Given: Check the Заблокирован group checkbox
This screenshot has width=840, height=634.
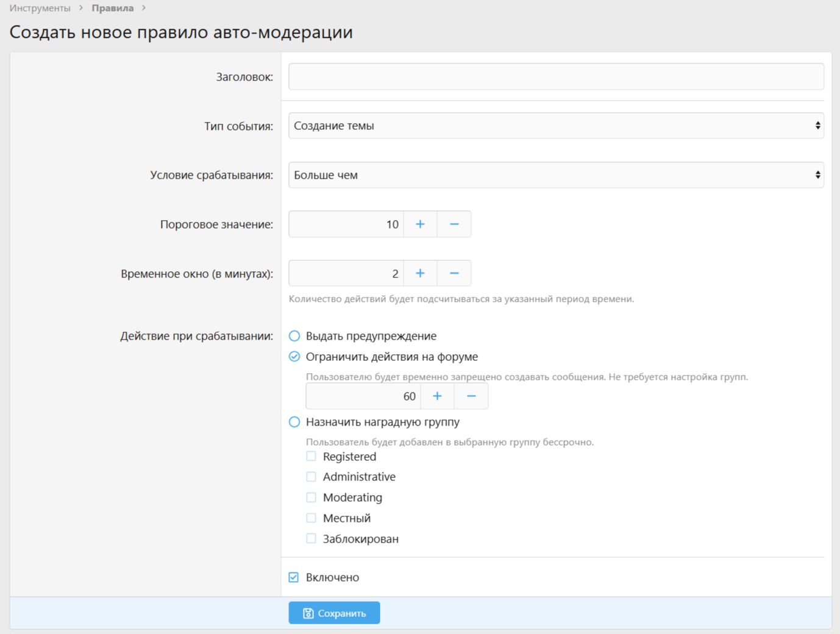Looking at the screenshot, I should click(311, 539).
